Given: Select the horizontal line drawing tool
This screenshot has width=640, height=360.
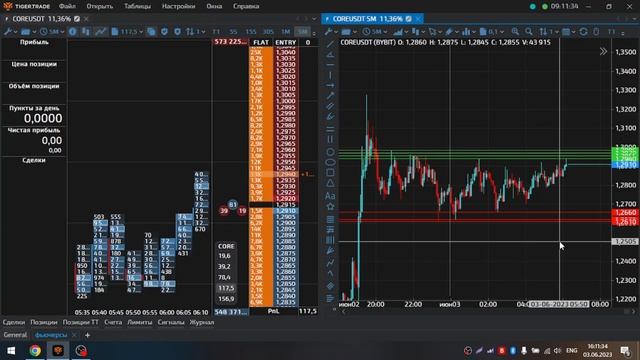Looking at the screenshot, I should click(331, 65).
